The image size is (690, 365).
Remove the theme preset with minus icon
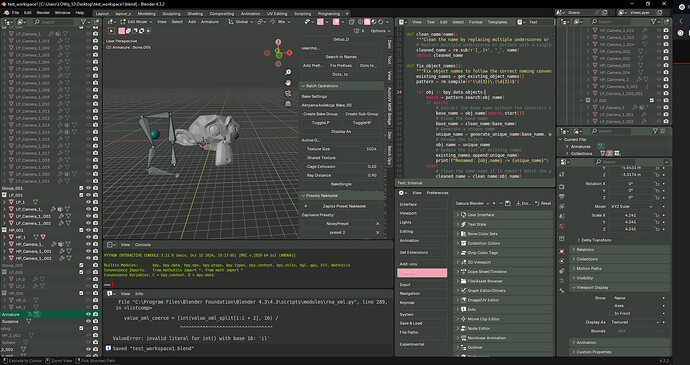pyautogui.click(x=501, y=203)
